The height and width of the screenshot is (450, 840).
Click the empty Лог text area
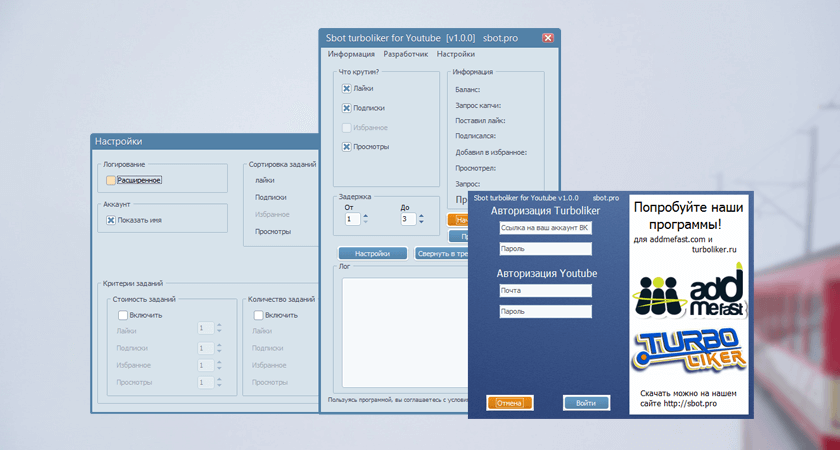[406, 332]
